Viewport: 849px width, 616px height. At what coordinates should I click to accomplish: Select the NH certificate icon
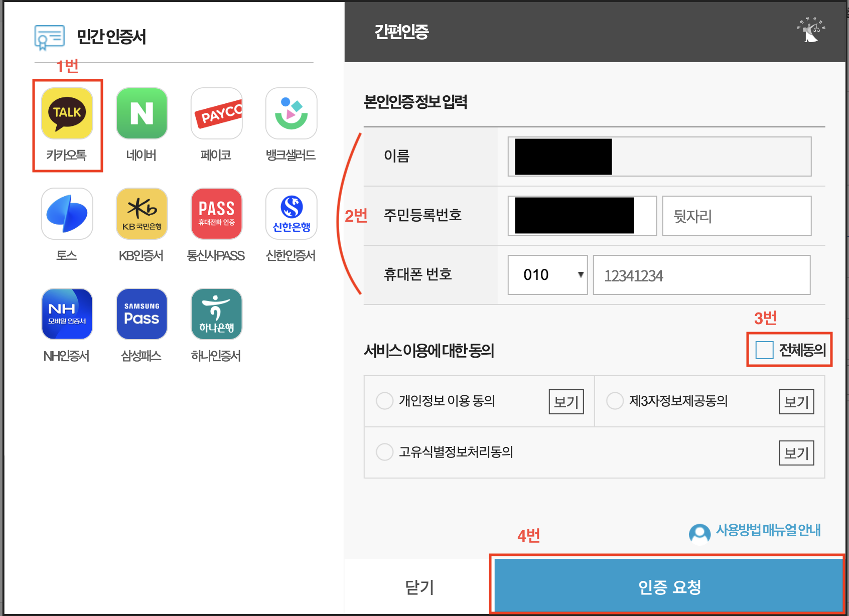67,314
